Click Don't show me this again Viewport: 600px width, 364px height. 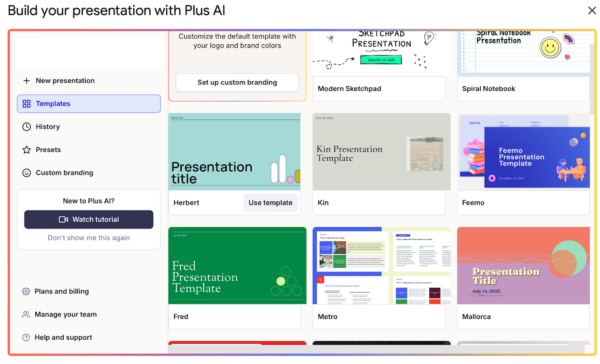(89, 238)
